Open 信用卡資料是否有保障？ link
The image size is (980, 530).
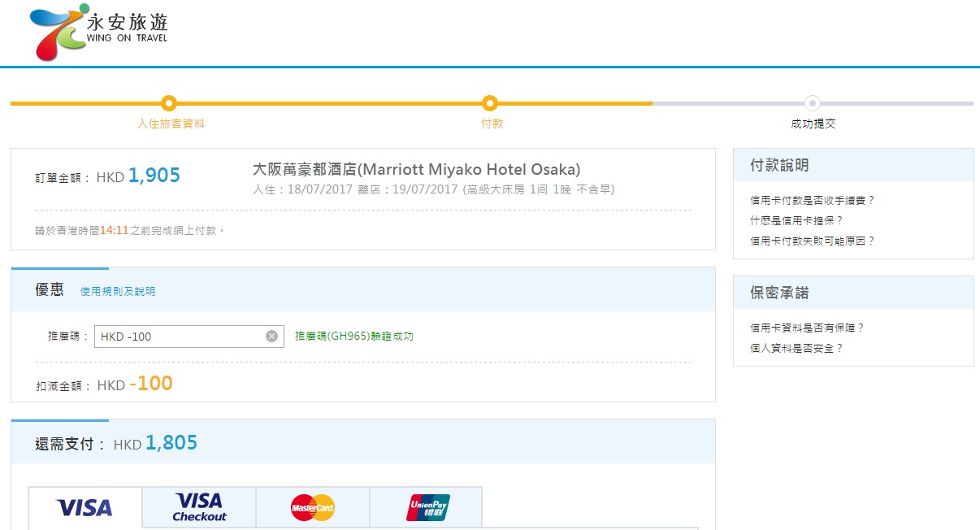point(807,328)
